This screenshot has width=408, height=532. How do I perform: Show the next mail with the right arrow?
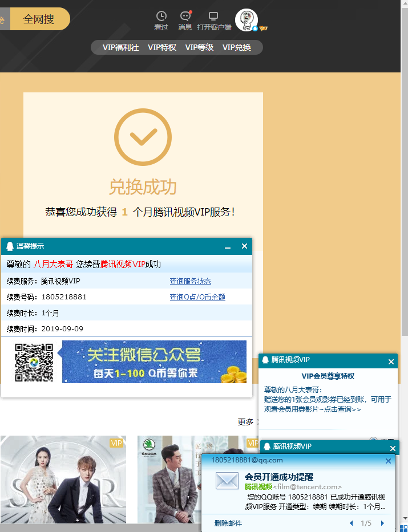coord(382,523)
